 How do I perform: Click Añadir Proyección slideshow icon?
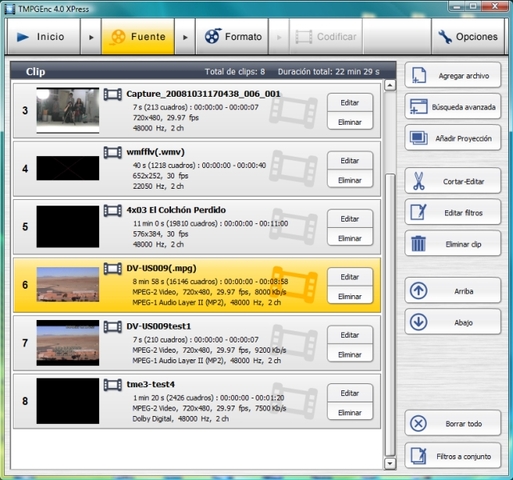419,138
